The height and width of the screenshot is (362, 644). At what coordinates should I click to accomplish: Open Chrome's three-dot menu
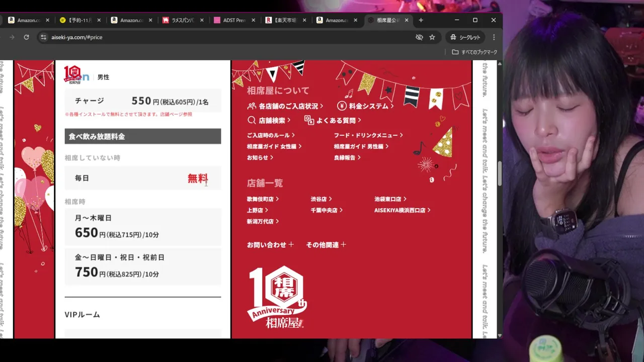point(494,37)
